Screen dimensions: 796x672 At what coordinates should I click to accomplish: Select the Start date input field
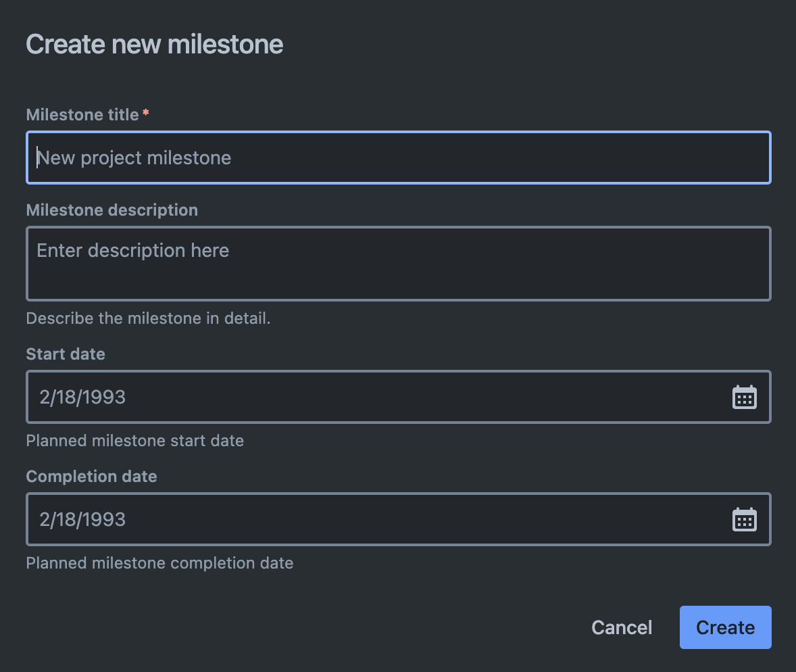[x=378, y=397]
